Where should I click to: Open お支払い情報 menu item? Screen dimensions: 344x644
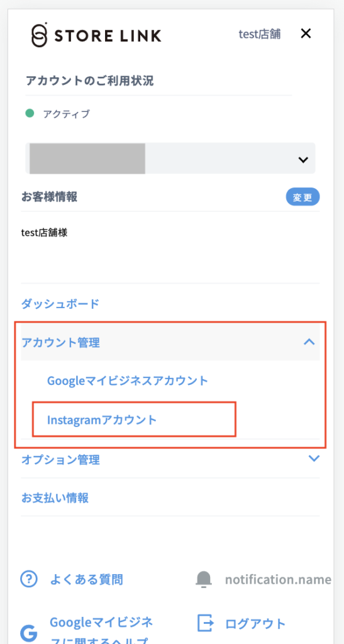pyautogui.click(x=55, y=498)
